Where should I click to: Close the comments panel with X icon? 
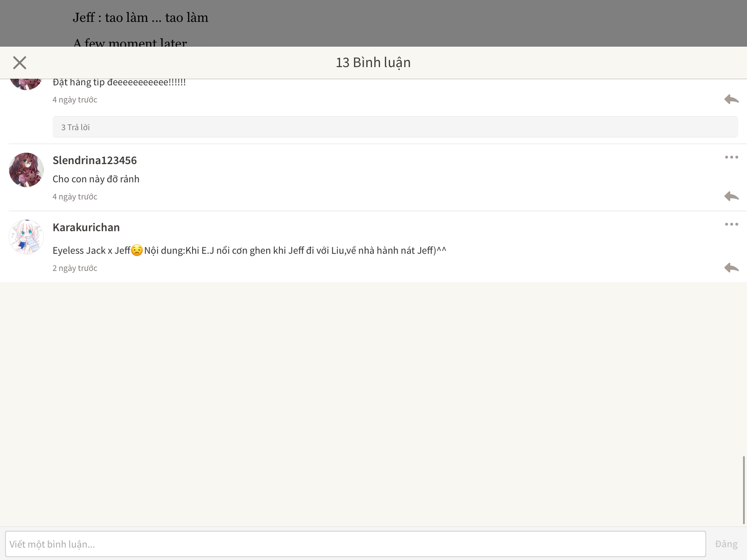[x=19, y=63]
